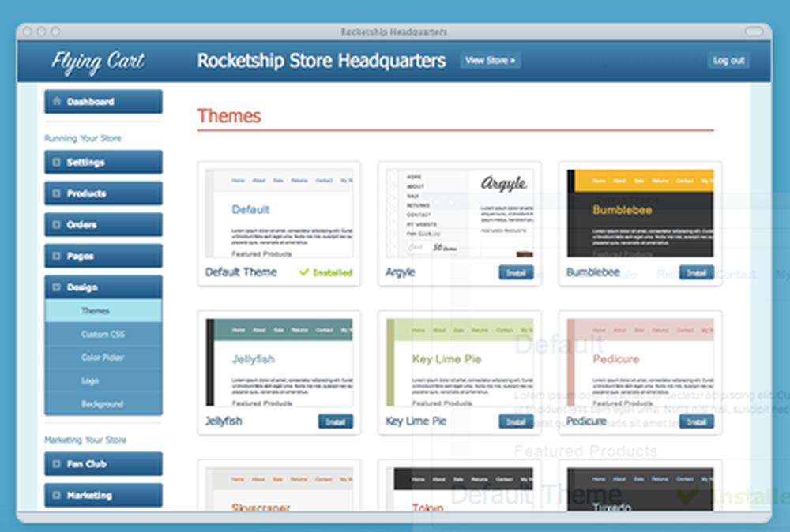Install the Pedicure theme

point(696,421)
